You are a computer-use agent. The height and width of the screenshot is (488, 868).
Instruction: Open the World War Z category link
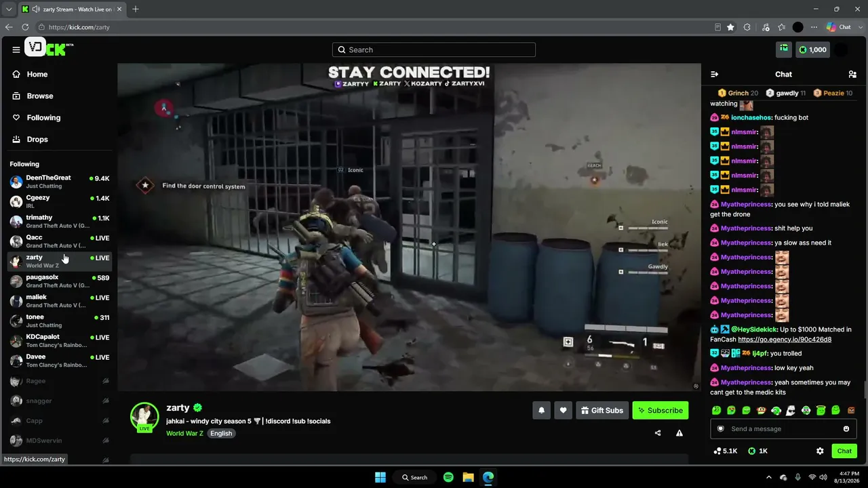point(184,433)
